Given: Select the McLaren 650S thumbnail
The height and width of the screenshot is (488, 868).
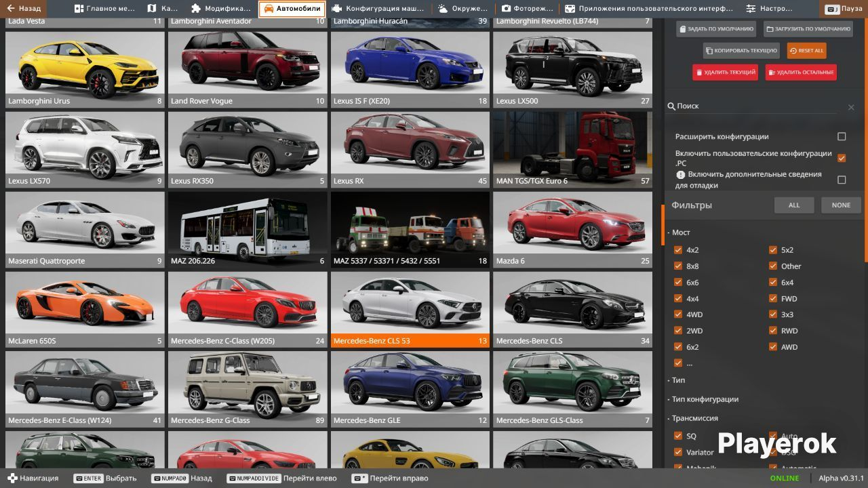Looking at the screenshot, I should coord(85,309).
